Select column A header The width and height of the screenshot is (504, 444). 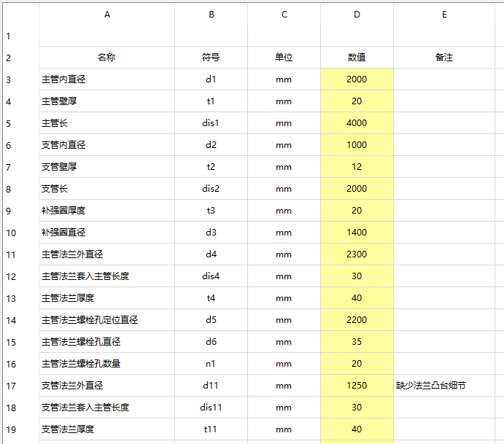[107, 14]
